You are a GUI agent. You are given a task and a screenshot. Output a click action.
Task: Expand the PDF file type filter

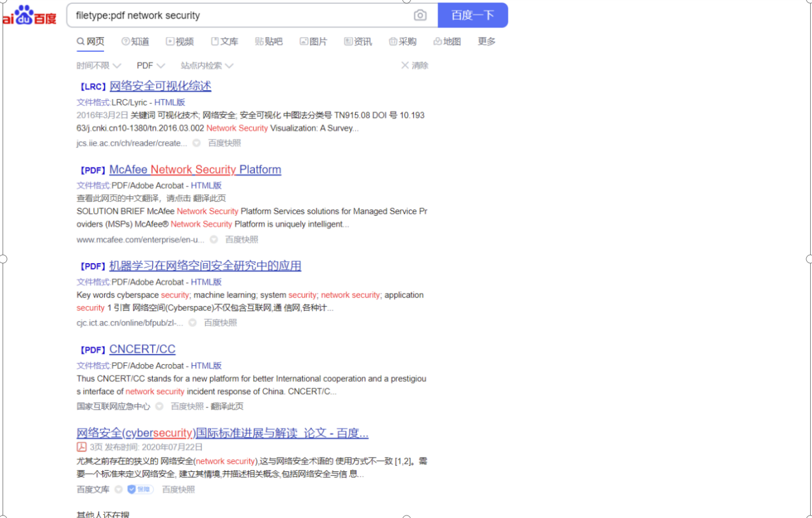[151, 66]
